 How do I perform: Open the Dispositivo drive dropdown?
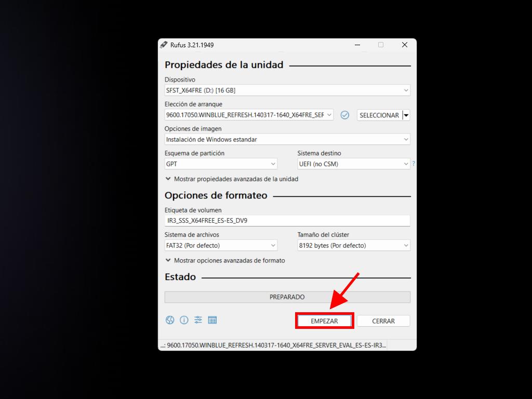(x=287, y=90)
